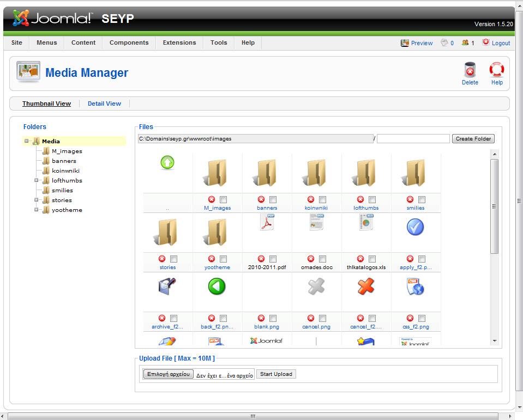Click red delete icon for thlkatalogos.xls
This screenshot has width=523, height=420.
(360, 258)
